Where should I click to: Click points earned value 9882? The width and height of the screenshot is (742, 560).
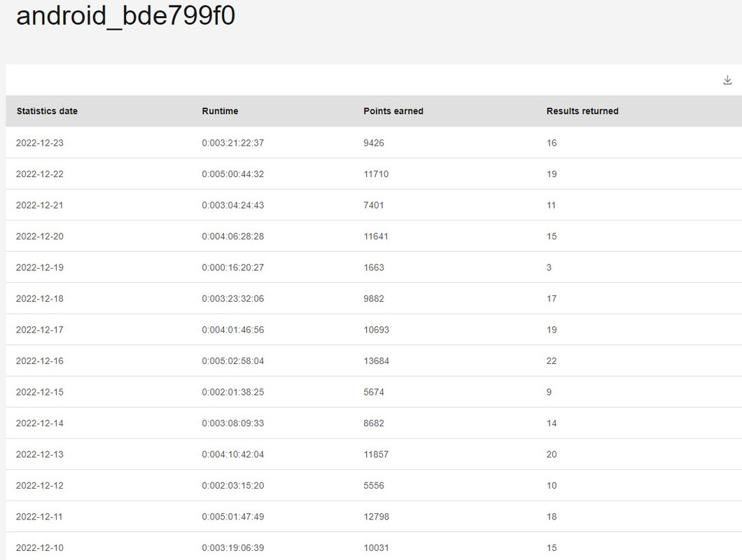tap(374, 299)
